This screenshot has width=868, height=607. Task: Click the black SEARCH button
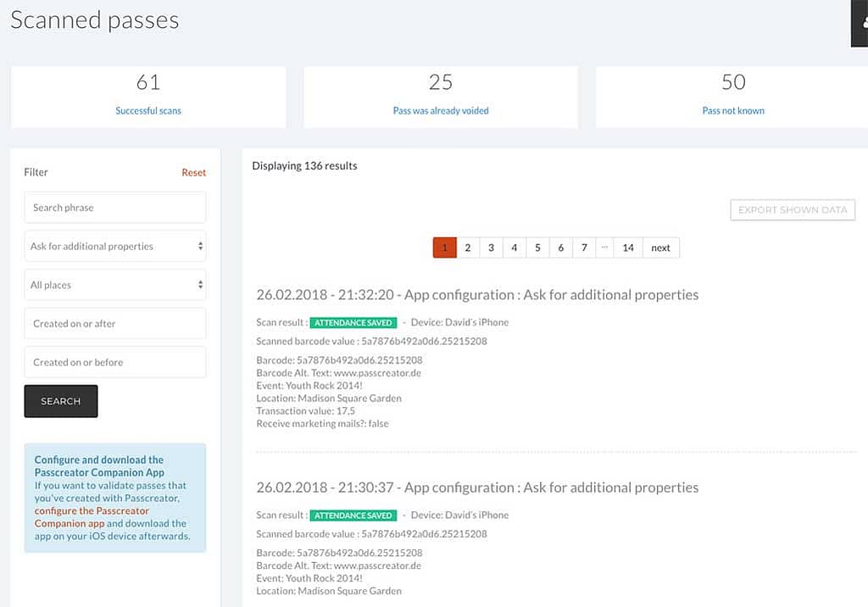(x=61, y=401)
